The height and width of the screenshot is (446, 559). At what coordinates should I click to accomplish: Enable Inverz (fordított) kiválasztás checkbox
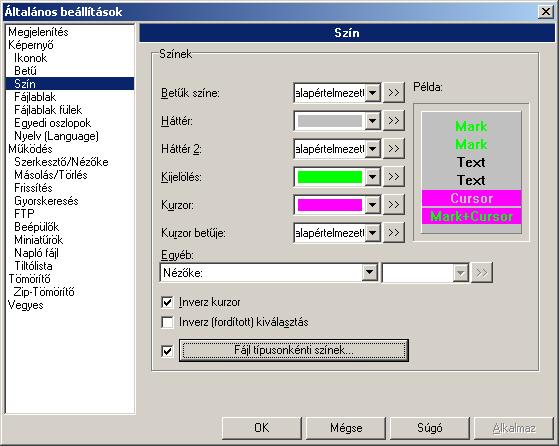pyautogui.click(x=167, y=322)
